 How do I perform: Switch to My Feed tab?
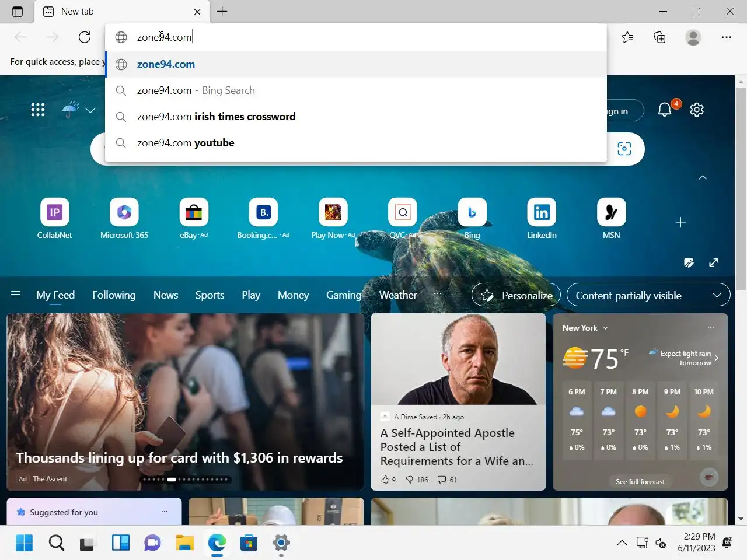coord(55,295)
